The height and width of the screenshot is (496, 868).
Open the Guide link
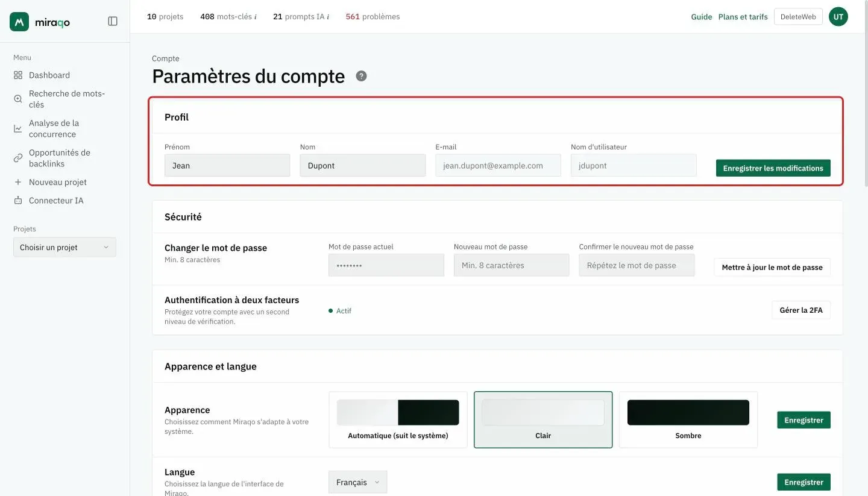[702, 17]
